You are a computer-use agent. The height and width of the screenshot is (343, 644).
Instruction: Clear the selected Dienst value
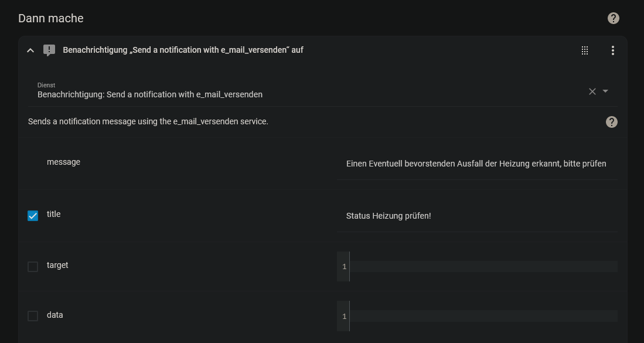point(592,91)
